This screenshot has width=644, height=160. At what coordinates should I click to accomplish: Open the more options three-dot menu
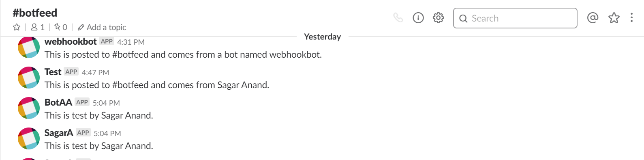(631, 17)
